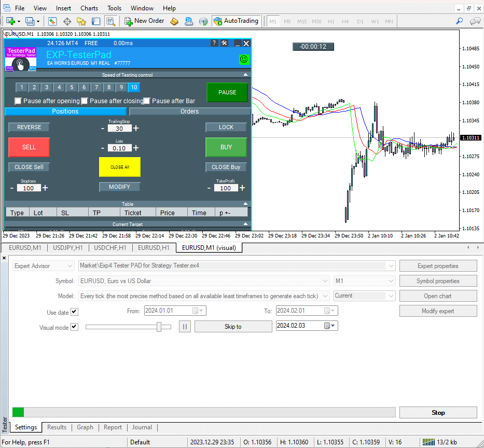Click the green smiley icon in TesterPad
484x448 pixels.
click(x=244, y=60)
